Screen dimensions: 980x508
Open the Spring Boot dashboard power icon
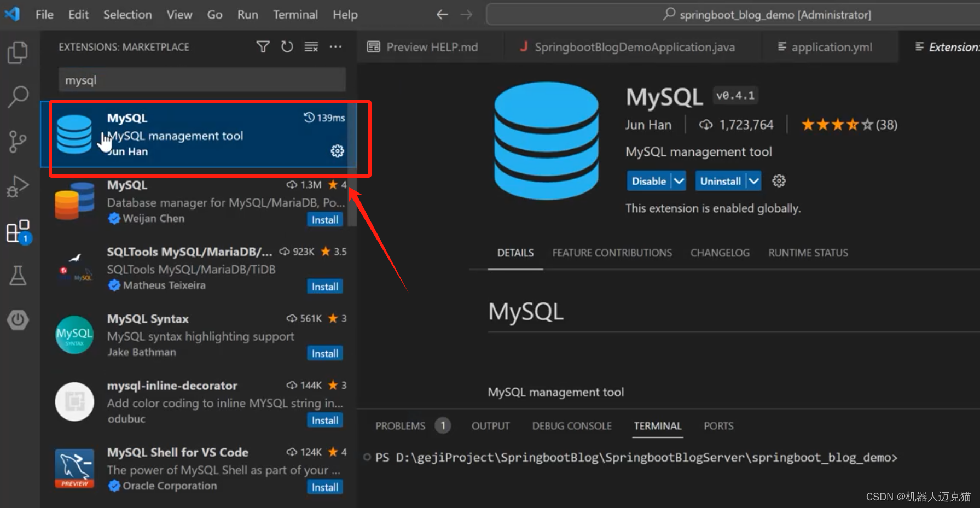coord(18,320)
